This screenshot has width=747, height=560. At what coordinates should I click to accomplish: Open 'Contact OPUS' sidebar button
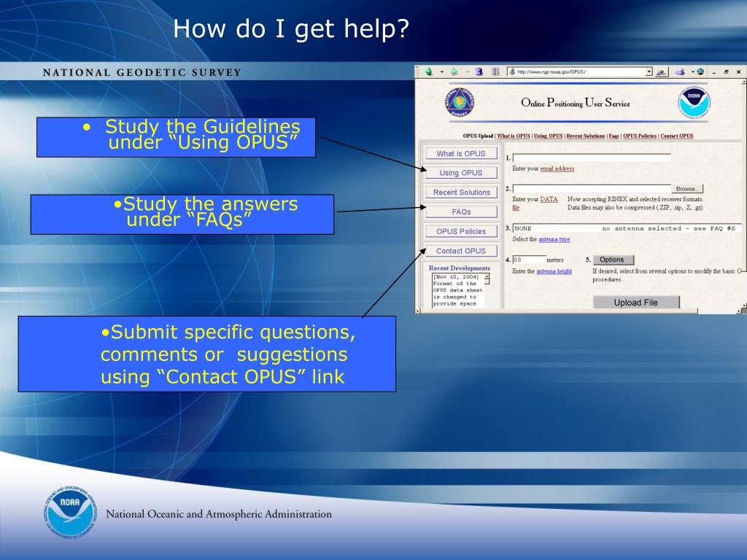pyautogui.click(x=461, y=251)
